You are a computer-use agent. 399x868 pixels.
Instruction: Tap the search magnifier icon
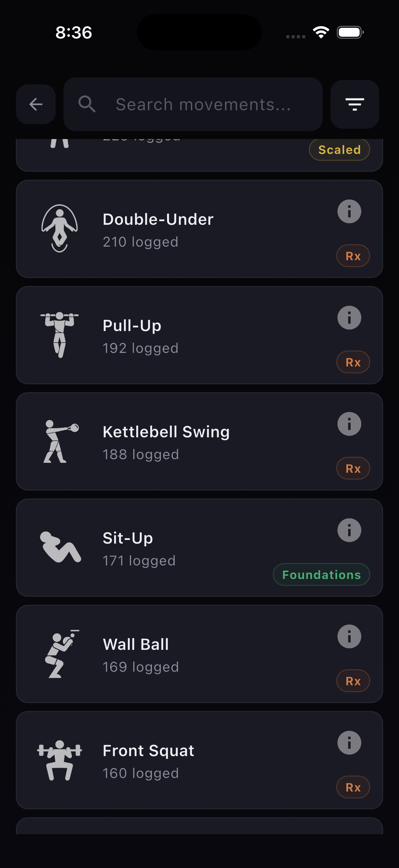[x=87, y=104]
